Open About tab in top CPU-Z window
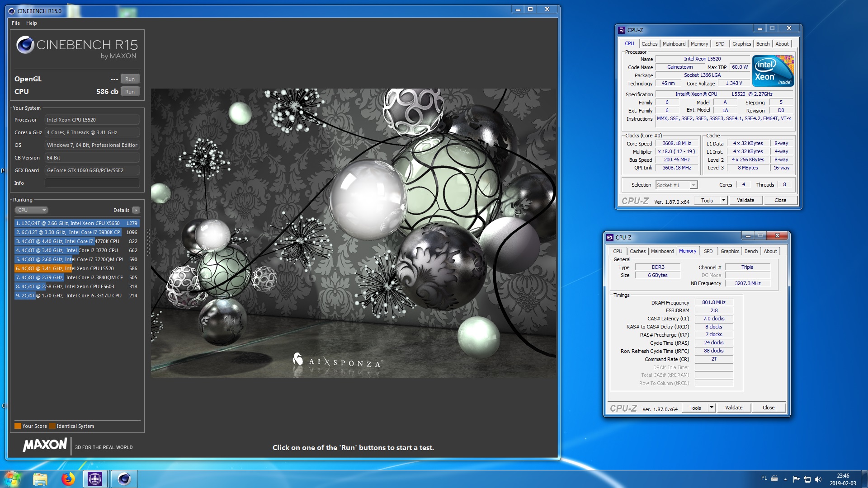Viewport: 868px width, 488px height. pos(782,44)
